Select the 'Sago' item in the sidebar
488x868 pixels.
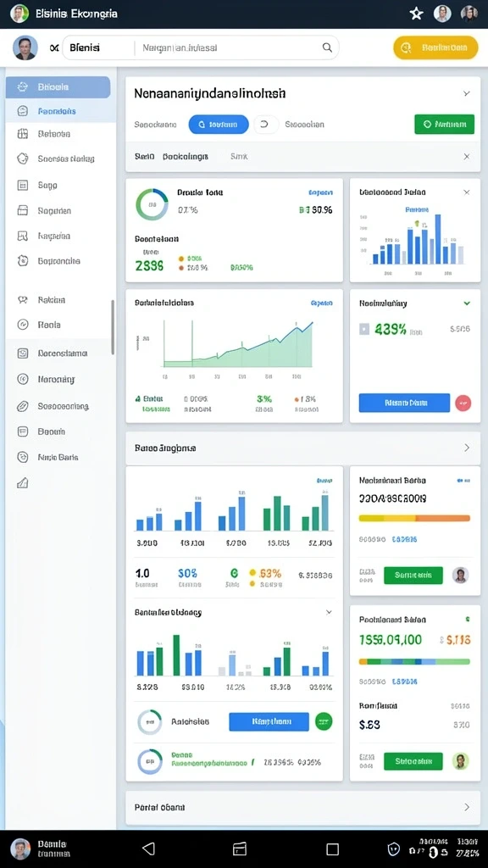47,186
